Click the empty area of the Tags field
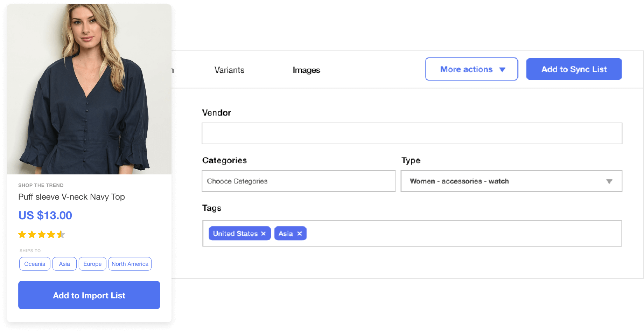Screen dimensions: 644x332 click(455, 234)
